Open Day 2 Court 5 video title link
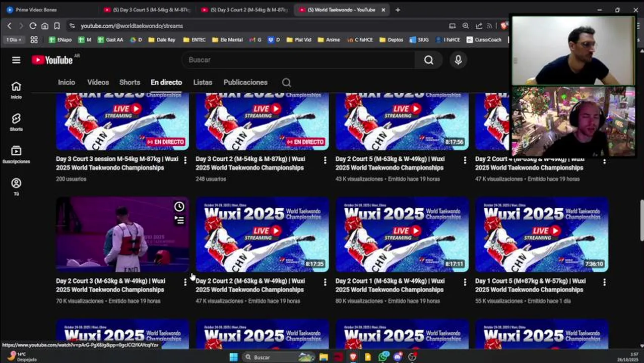 (390, 163)
